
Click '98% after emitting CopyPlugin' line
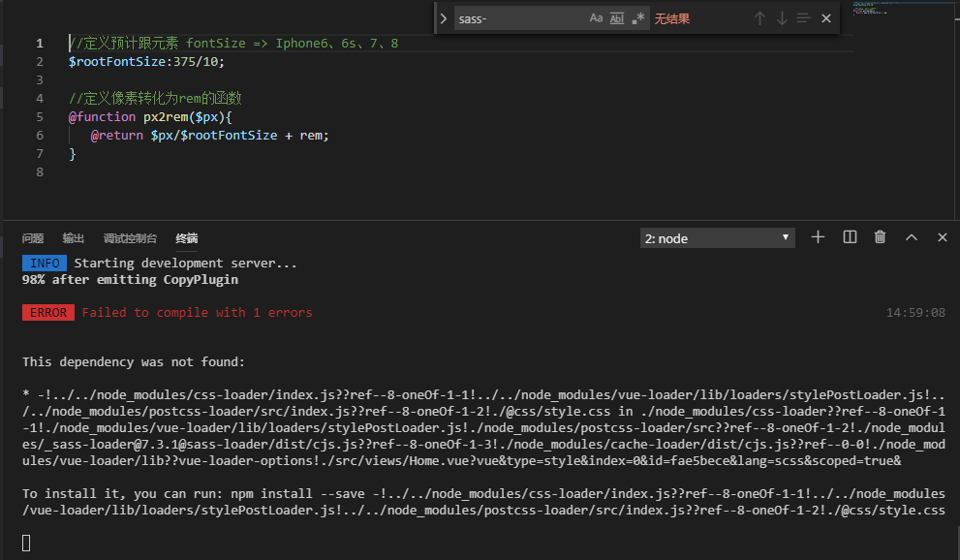point(130,280)
